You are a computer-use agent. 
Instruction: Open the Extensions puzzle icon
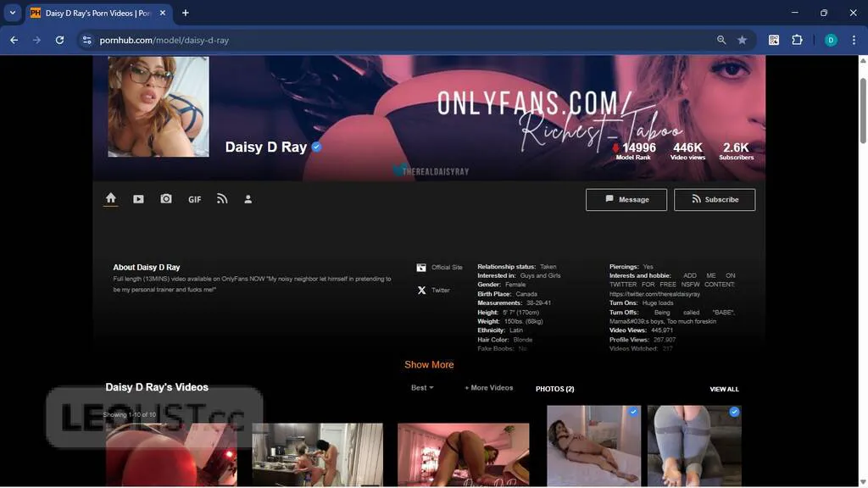(x=797, y=40)
